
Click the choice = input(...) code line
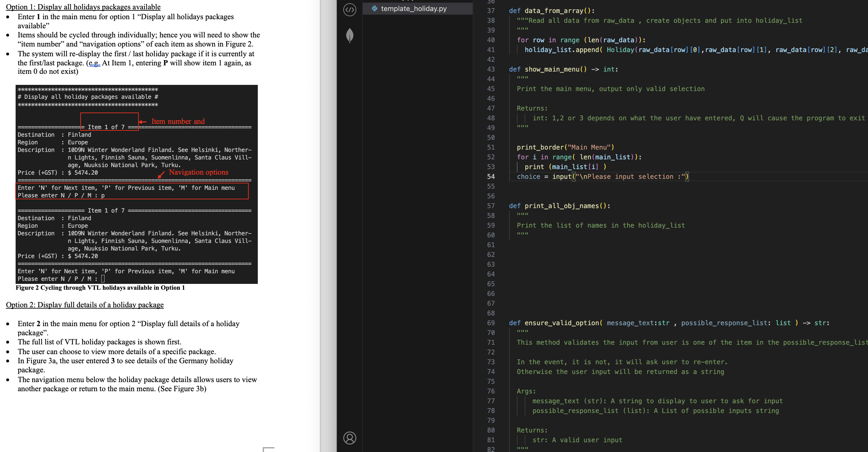pos(602,177)
